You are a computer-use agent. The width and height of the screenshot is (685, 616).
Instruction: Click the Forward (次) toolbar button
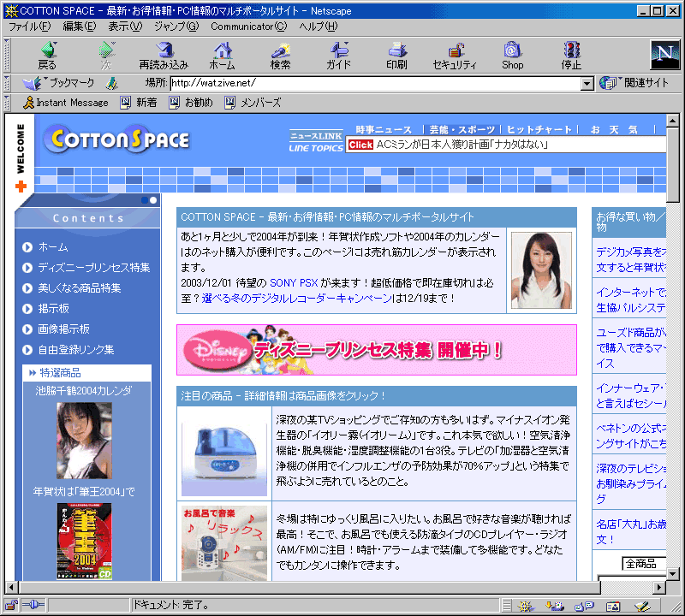pos(106,56)
